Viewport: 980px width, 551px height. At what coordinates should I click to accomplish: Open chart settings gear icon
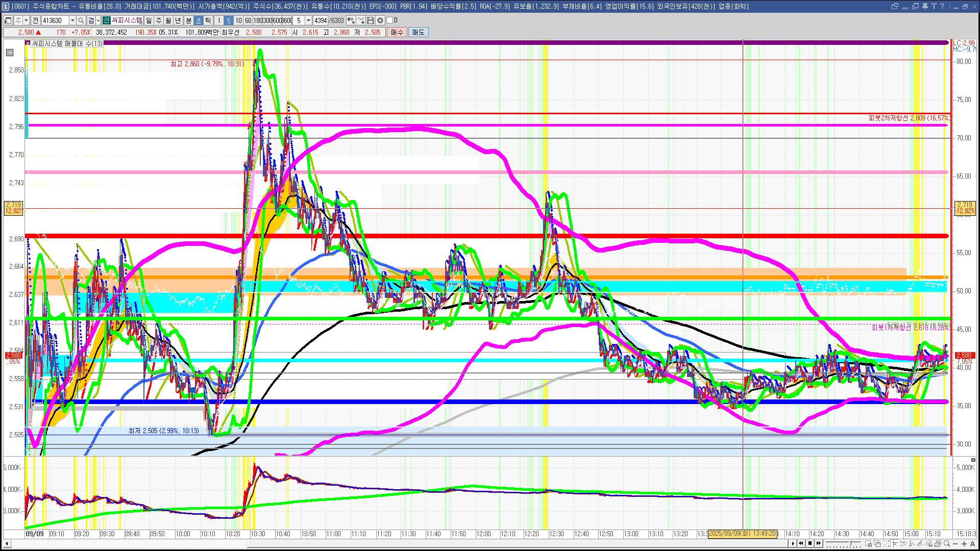point(380,20)
